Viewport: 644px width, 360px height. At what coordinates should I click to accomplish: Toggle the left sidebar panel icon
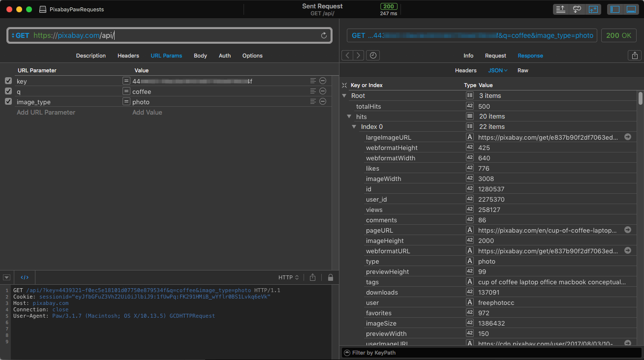(x=614, y=9)
